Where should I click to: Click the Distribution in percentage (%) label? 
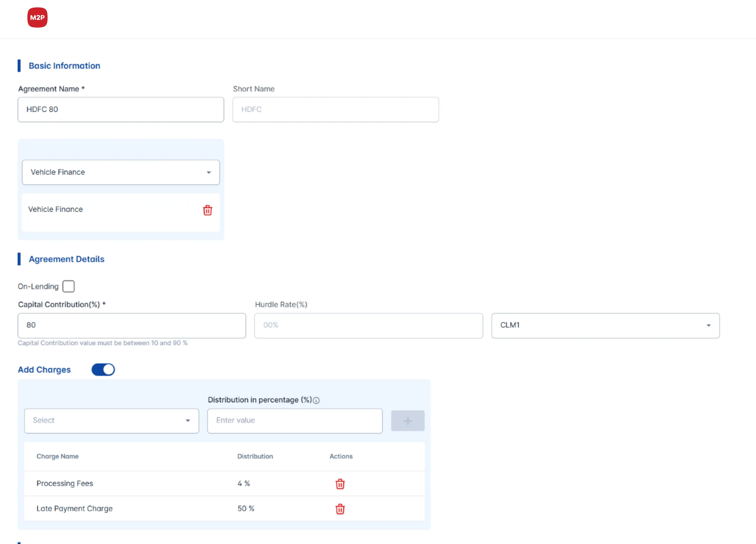click(260, 400)
